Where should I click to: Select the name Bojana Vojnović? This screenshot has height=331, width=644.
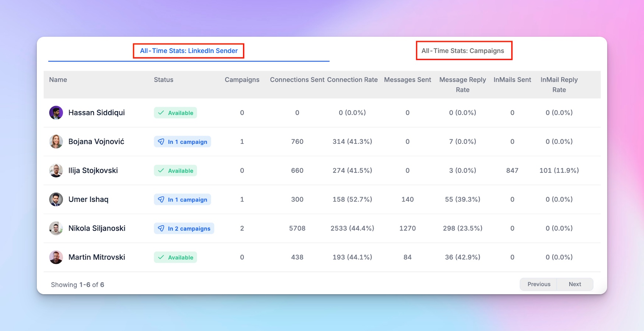(x=96, y=142)
